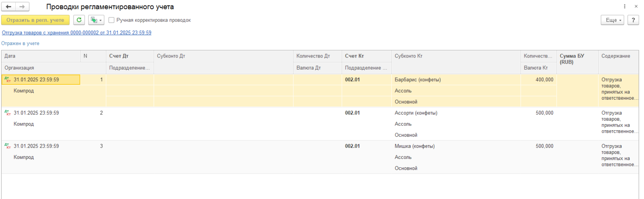Screen dimensions: 644x199
Task: Open the Еще menu
Action: point(612,20)
